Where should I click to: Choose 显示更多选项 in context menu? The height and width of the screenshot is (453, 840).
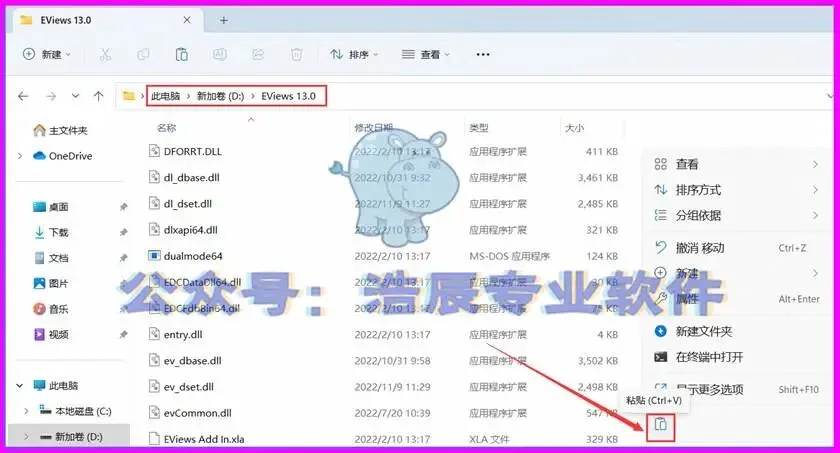click(737, 389)
